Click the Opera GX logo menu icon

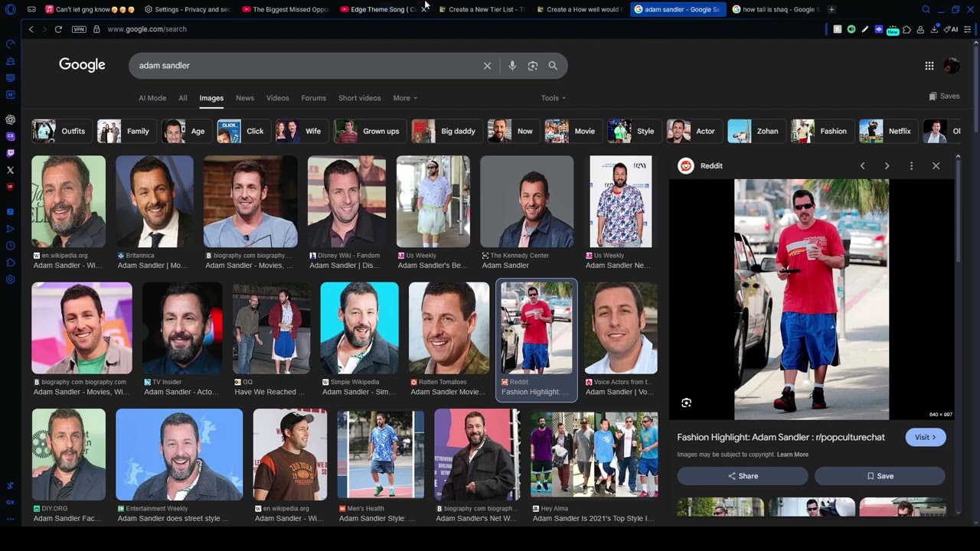pos(10,9)
